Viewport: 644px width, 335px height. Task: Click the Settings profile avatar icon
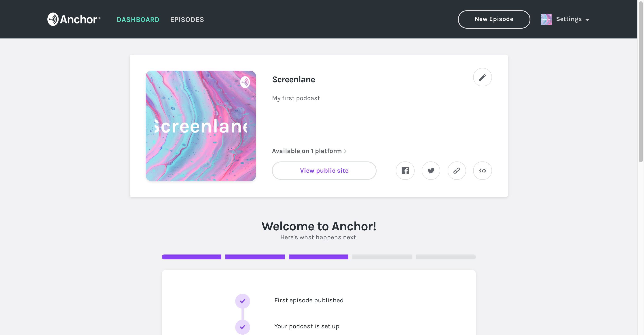(x=546, y=19)
